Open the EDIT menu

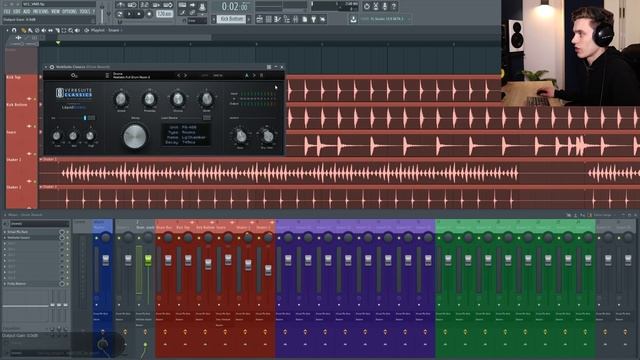click(17, 12)
